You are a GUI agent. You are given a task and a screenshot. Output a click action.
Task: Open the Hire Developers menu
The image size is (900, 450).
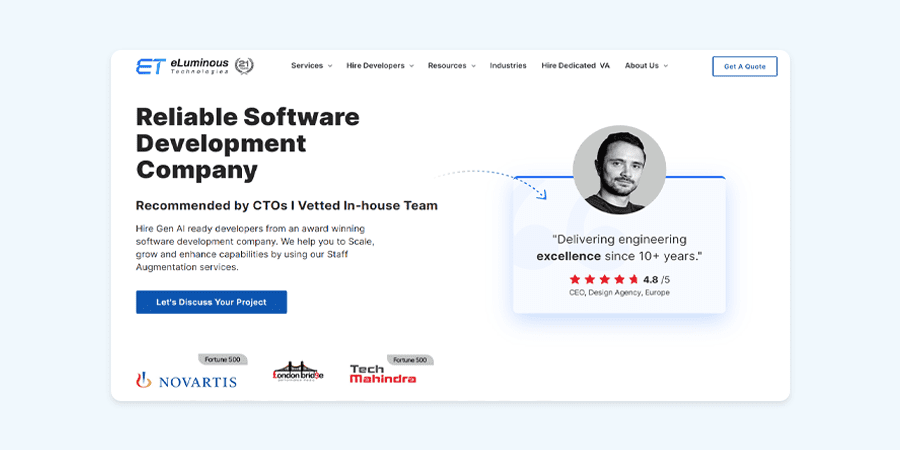[375, 66]
